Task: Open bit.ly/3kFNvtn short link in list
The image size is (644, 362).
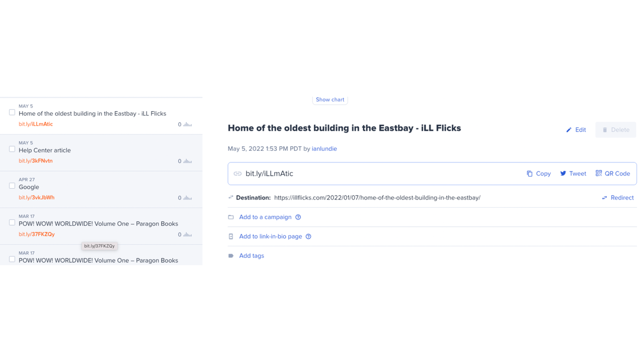Action: point(36,161)
